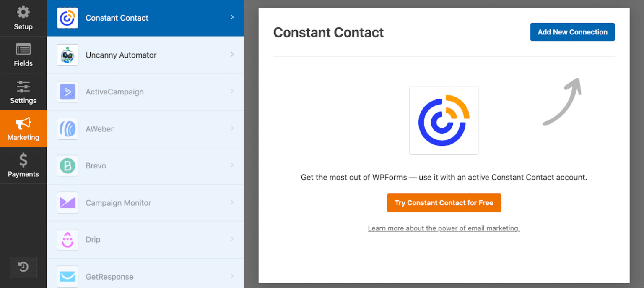Expand the Constant Contact chevron arrow

click(232, 18)
